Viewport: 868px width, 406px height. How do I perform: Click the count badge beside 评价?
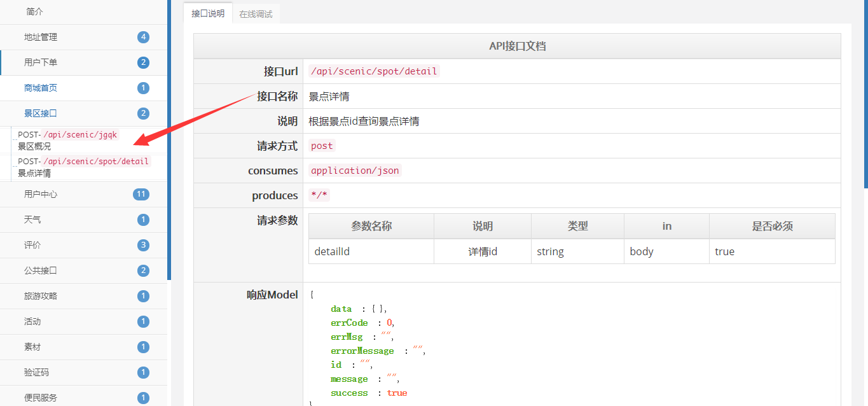pyautogui.click(x=143, y=245)
